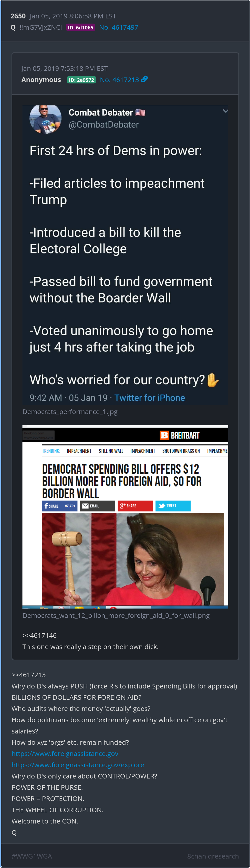The image size is (250, 868).
Task: Click the permalink chain icon beside No. 4617213
Action: (144, 79)
